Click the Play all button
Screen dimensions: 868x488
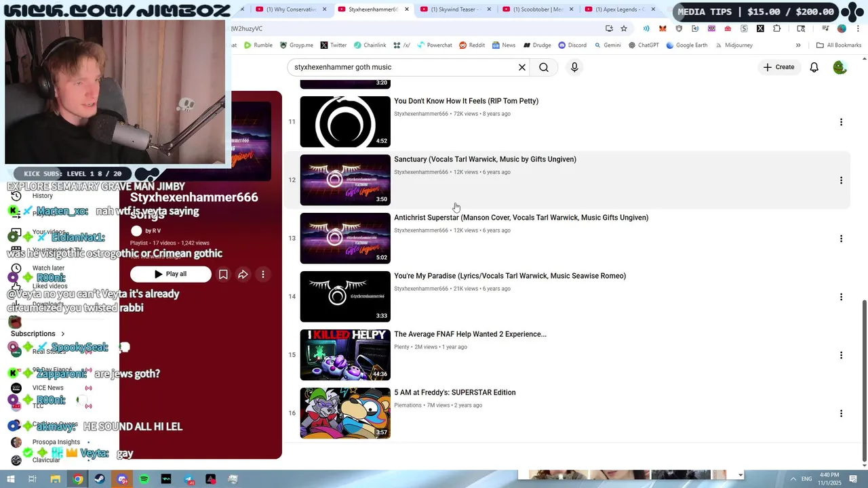coord(170,274)
